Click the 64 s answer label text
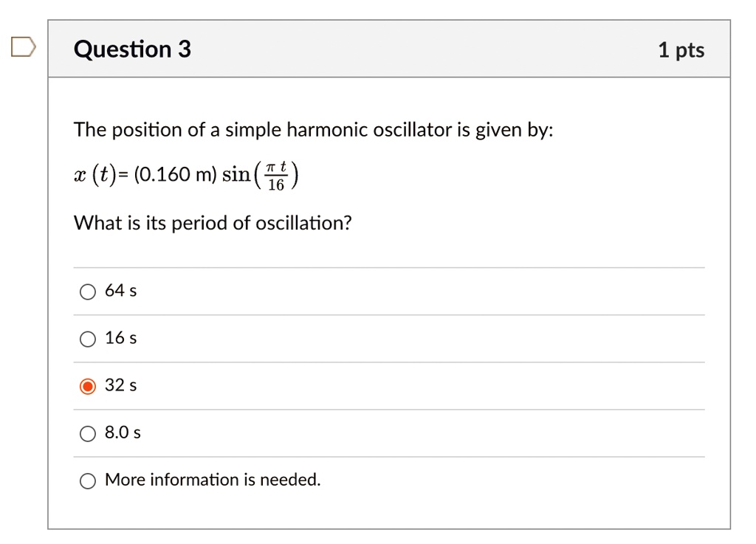The width and height of the screenshot is (756, 544). pos(120,291)
